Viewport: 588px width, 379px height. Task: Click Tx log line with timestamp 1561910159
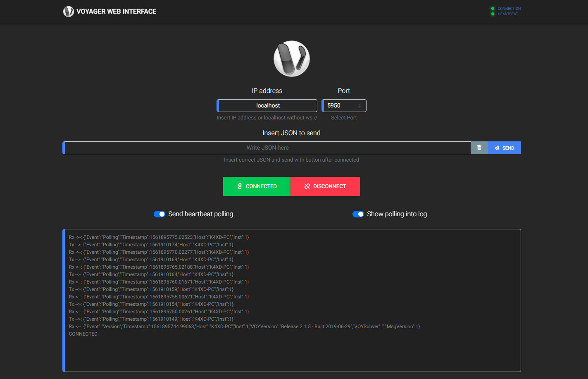pos(151,289)
